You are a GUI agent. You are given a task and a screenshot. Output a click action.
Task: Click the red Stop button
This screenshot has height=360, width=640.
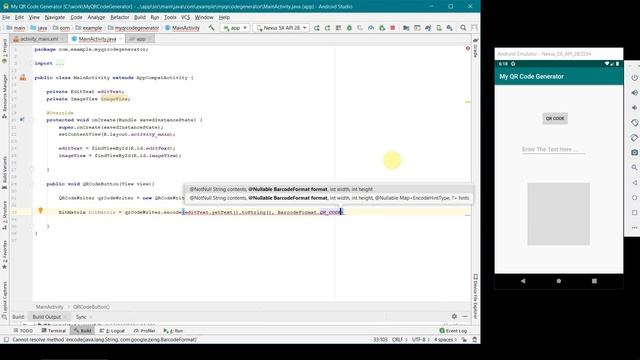click(x=393, y=28)
